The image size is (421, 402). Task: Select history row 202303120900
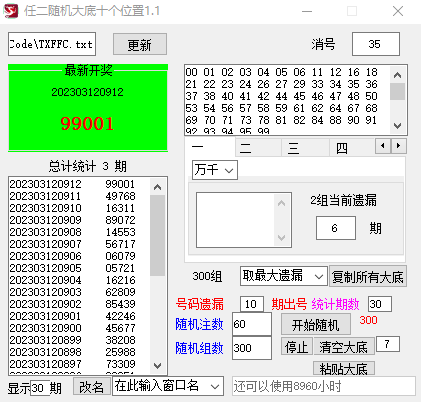click(79, 328)
